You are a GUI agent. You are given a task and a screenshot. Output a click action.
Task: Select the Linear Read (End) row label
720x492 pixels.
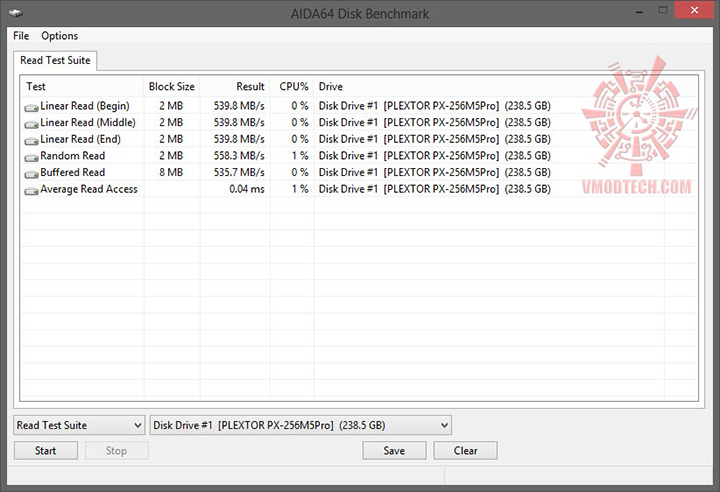click(x=80, y=139)
